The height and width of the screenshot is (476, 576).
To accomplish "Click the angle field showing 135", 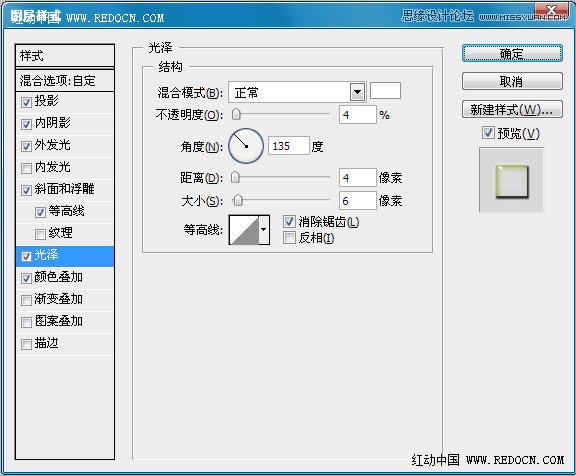I will point(288,146).
